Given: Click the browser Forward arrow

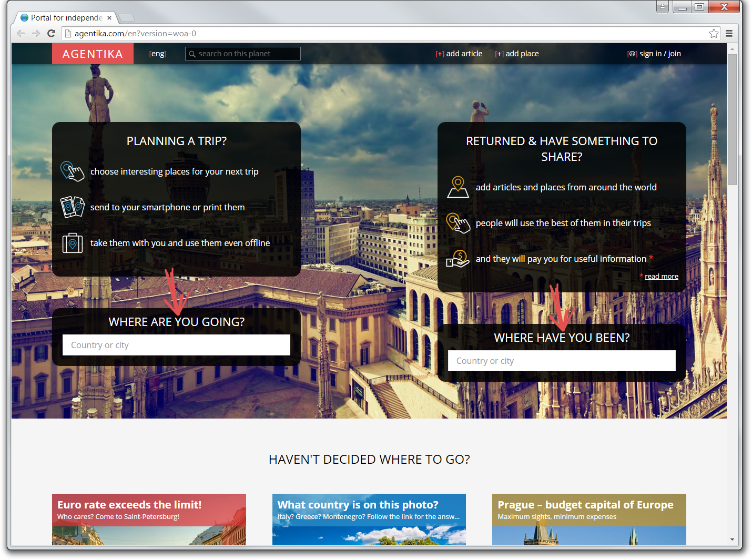Looking at the screenshot, I should click(36, 33).
